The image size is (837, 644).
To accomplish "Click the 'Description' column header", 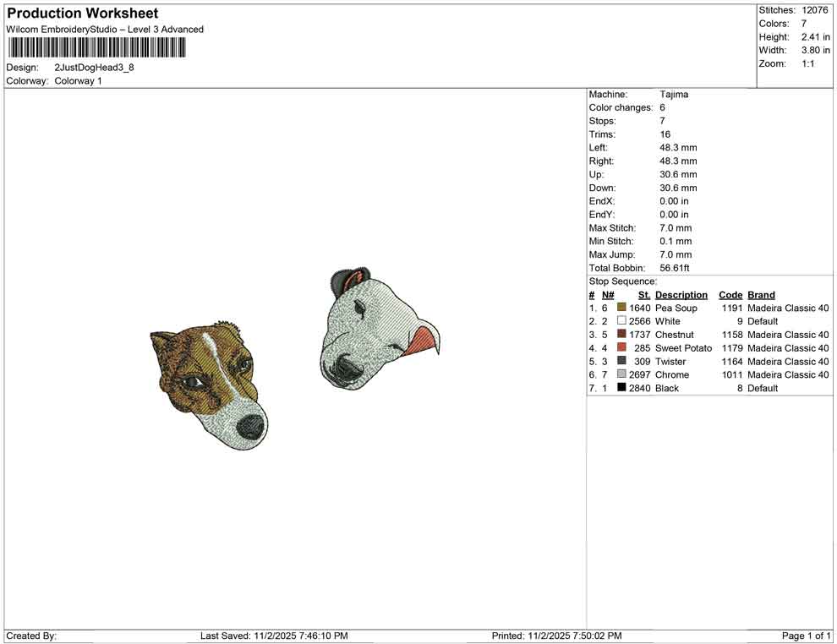I will click(681, 295).
